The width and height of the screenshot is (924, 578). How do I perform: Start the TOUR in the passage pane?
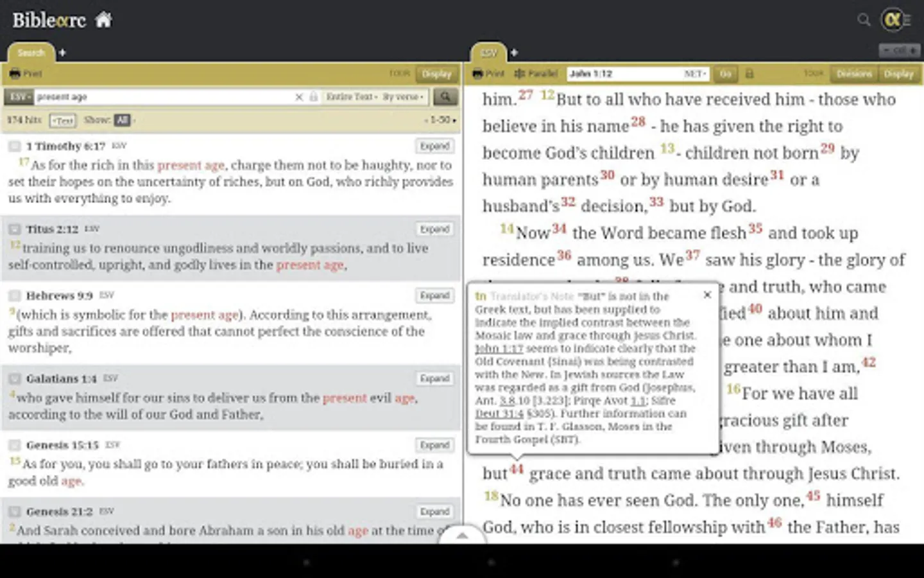tap(813, 74)
